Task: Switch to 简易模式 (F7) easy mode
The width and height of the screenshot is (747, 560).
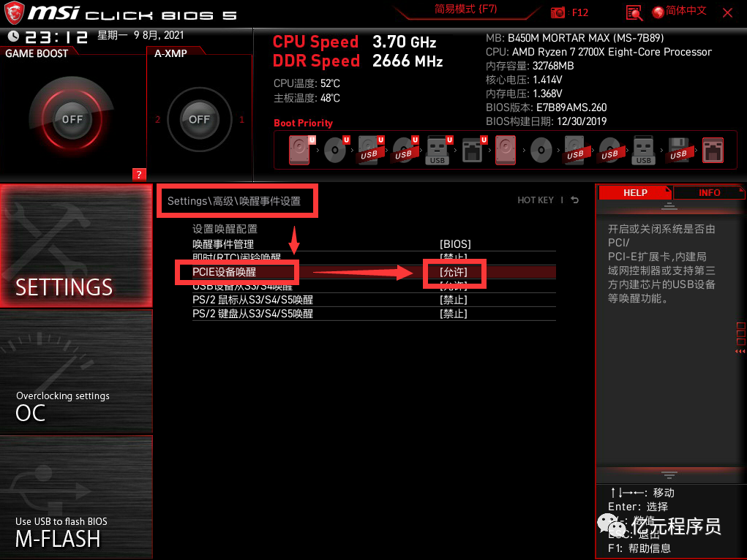Action: 466,10
